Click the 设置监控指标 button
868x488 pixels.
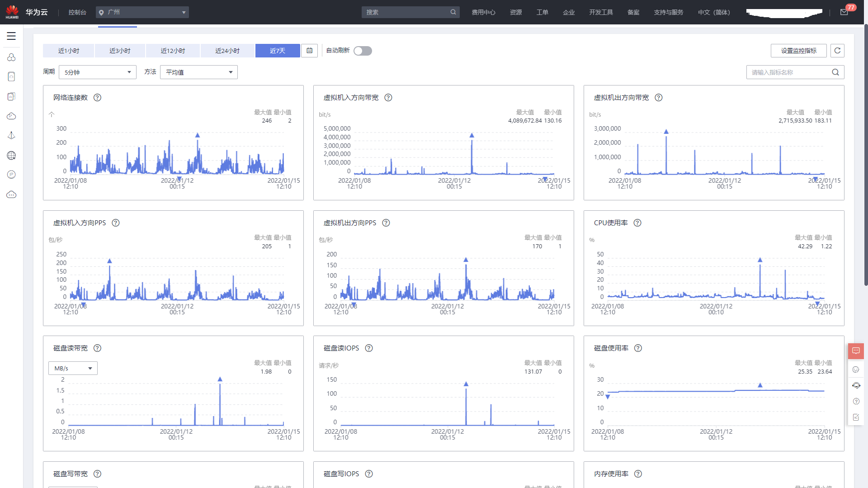point(798,51)
